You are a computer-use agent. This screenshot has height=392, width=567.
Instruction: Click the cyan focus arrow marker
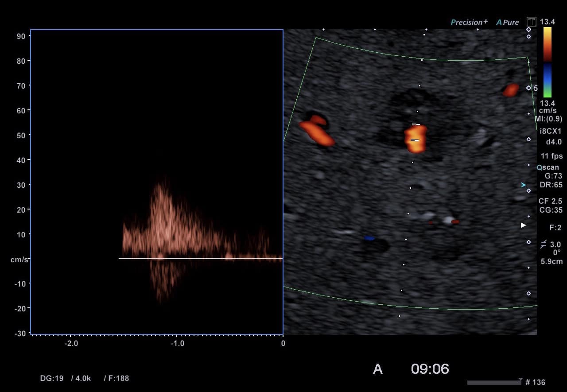pos(523,185)
